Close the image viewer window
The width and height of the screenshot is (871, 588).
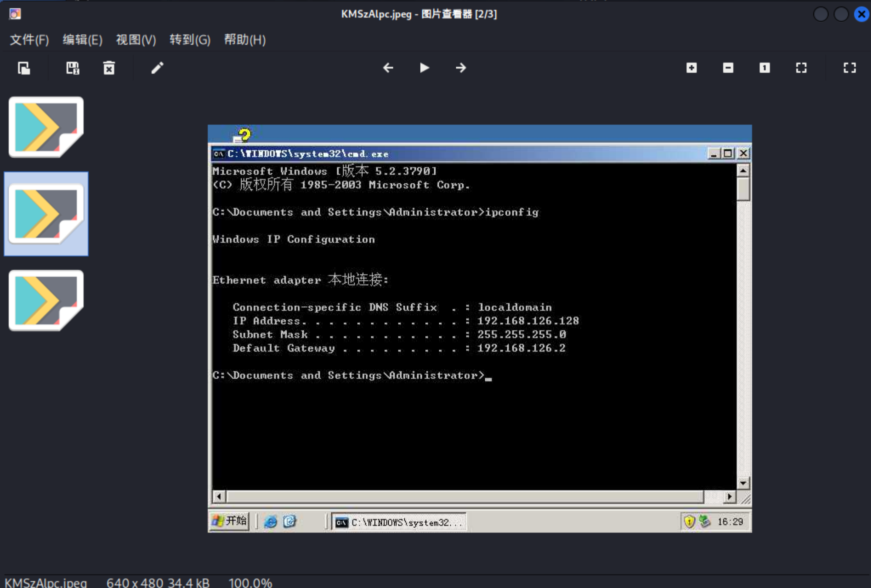(861, 14)
